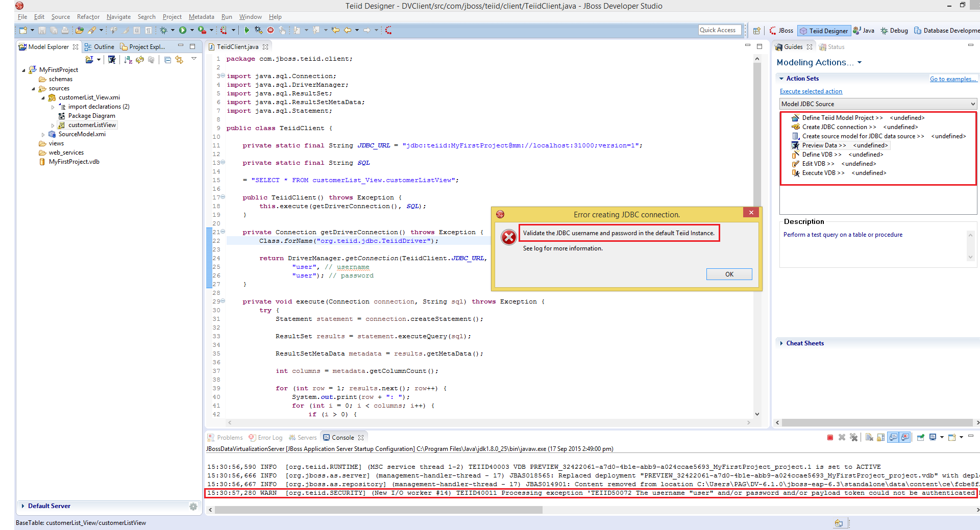Click the Go to examples link
This screenshot has height=530, width=980.
coord(953,79)
